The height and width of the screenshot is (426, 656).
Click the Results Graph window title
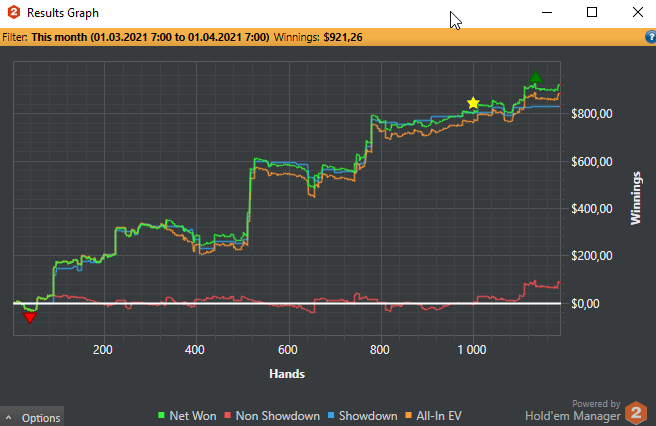click(x=63, y=13)
